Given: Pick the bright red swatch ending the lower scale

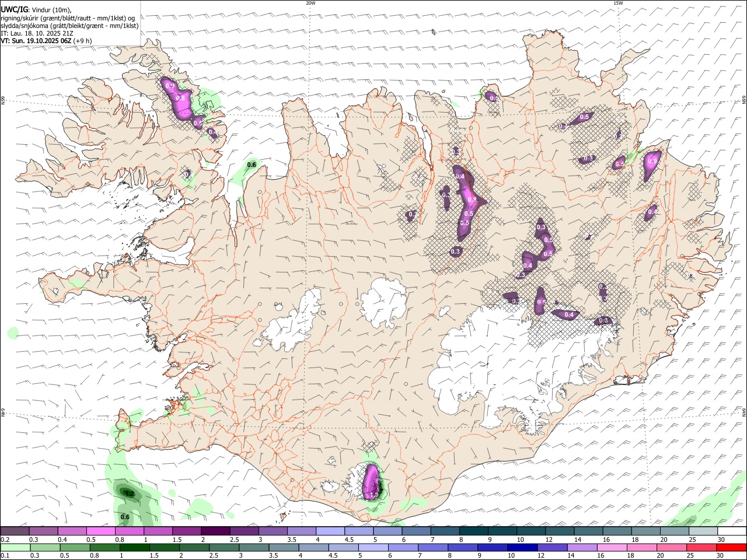Looking at the screenshot, I should coord(731,547).
